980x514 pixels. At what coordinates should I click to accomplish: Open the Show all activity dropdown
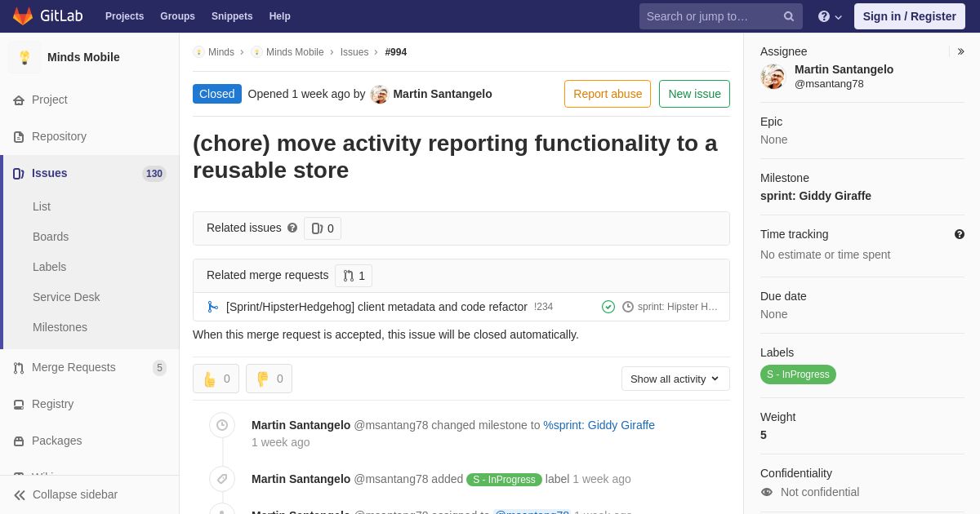(675, 379)
